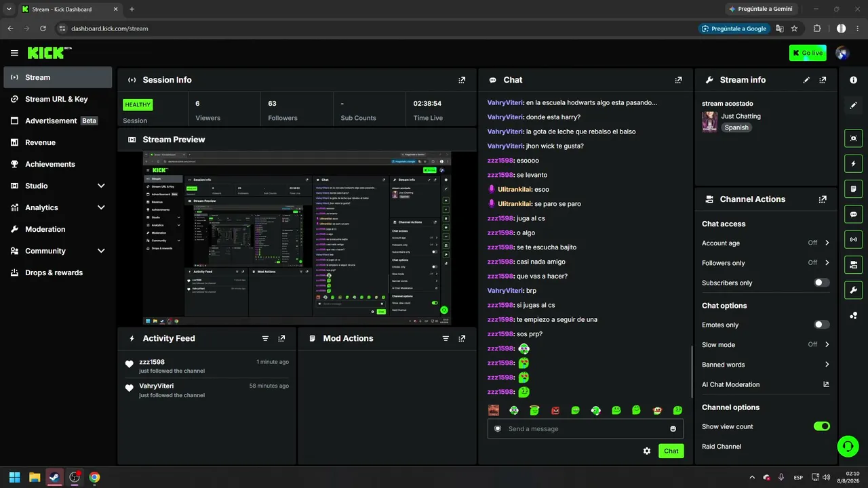Open Steam from the taskbar

pos(54,477)
